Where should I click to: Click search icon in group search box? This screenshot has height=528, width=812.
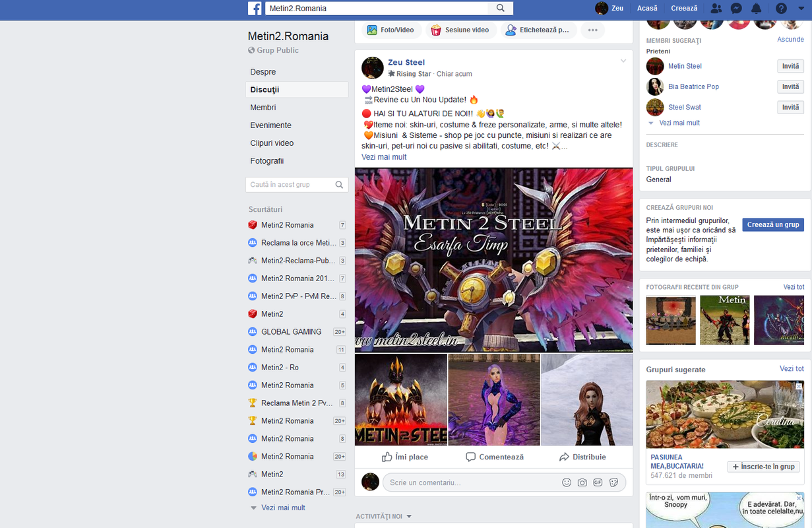click(339, 185)
